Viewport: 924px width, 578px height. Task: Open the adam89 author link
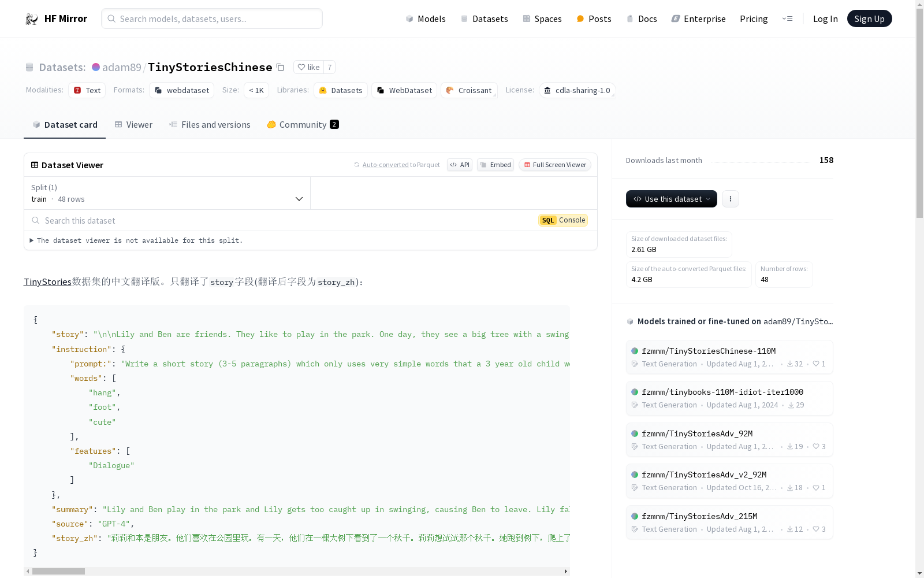click(121, 67)
